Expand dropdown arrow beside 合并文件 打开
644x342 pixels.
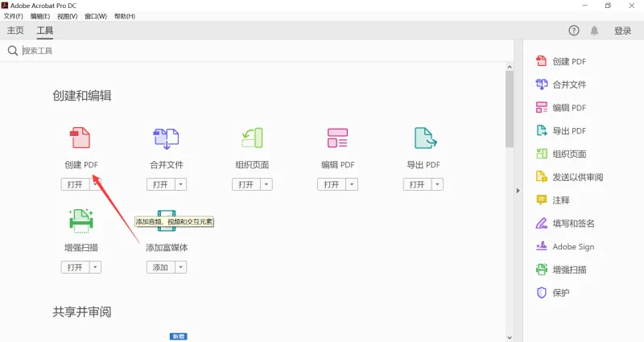180,184
